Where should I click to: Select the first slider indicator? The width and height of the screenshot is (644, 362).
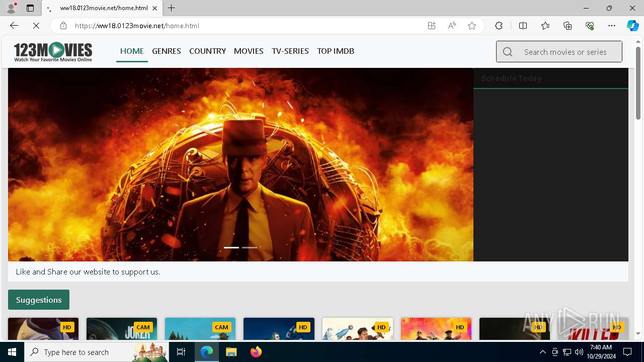coord(231,247)
